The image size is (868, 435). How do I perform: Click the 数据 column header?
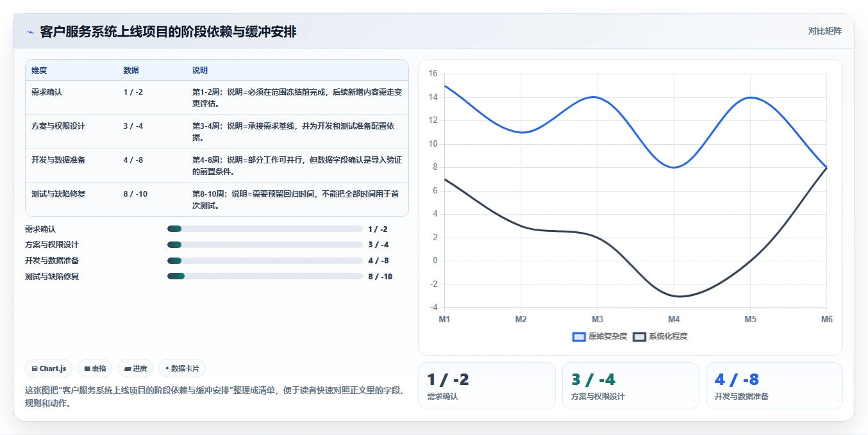(131, 70)
